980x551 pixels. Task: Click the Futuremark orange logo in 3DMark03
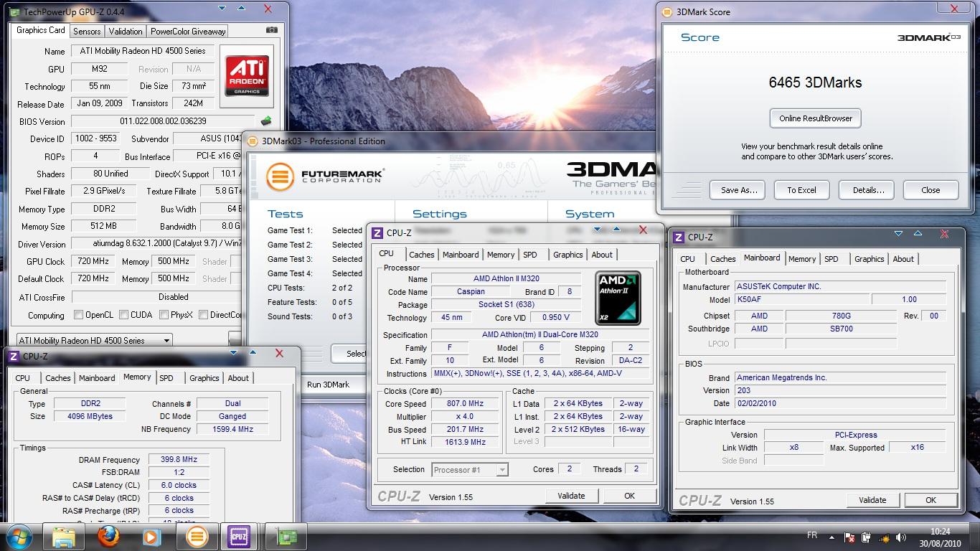[279, 176]
